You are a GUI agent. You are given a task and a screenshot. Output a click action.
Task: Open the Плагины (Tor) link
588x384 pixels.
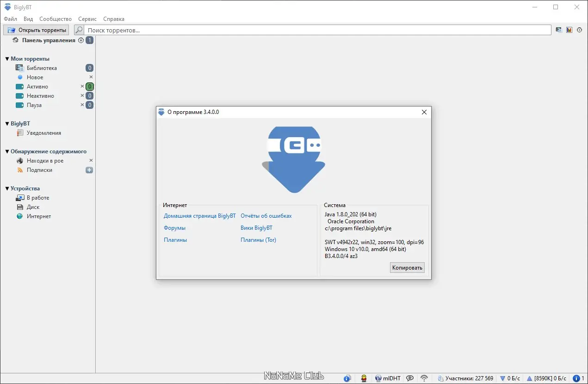click(x=258, y=240)
